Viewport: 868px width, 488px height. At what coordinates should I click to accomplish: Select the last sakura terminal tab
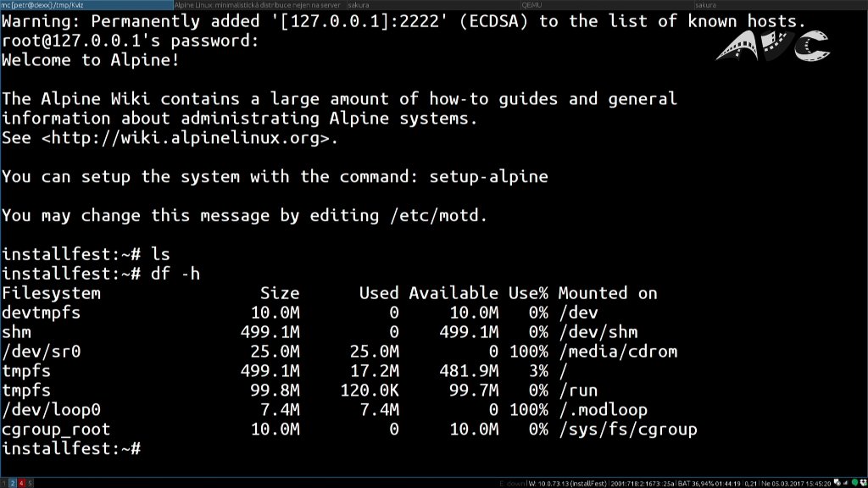[x=781, y=5]
